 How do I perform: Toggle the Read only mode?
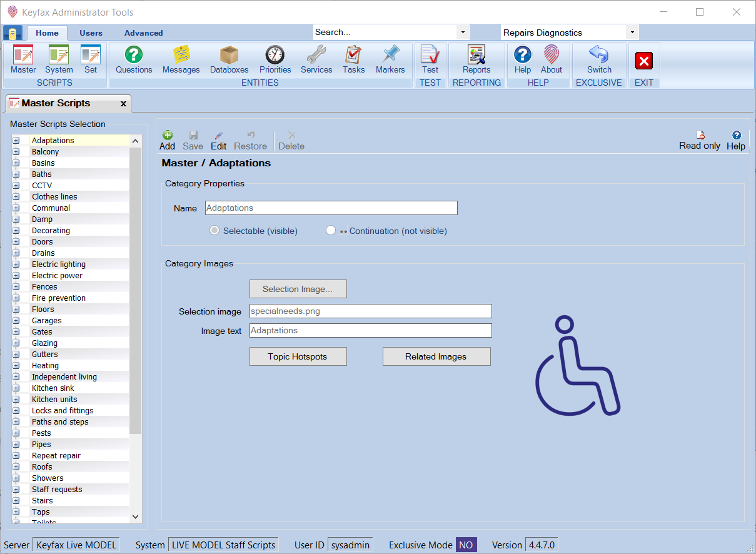(x=700, y=140)
